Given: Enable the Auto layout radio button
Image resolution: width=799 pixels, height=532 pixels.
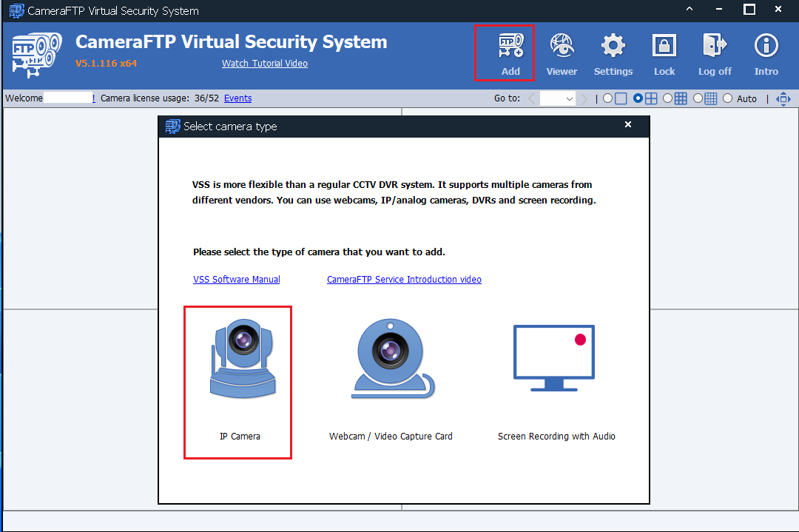Looking at the screenshot, I should pyautogui.click(x=728, y=98).
